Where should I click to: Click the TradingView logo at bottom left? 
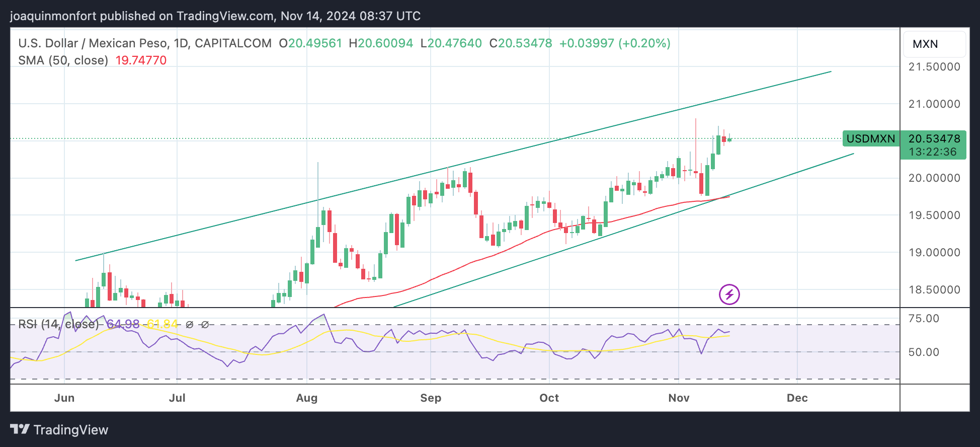[59, 429]
